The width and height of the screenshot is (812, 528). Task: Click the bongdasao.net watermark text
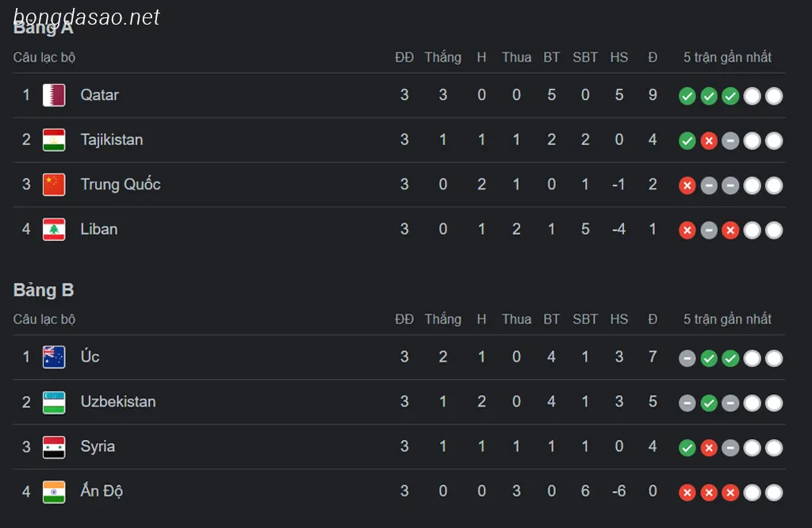pyautogui.click(x=86, y=17)
